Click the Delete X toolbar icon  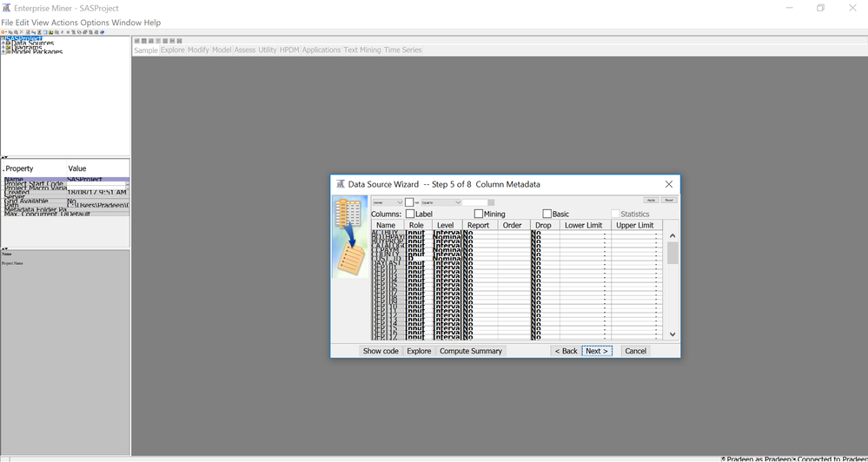pyautogui.click(x=22, y=32)
